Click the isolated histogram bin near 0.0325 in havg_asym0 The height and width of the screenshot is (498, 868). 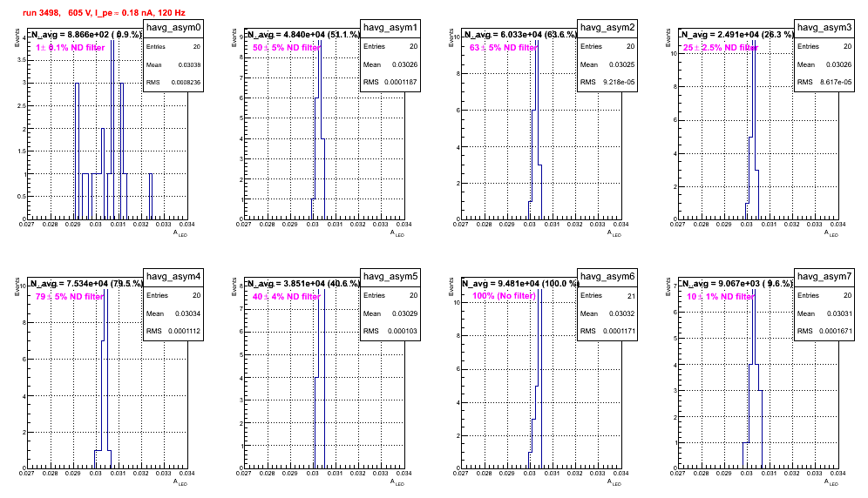[x=151, y=197]
